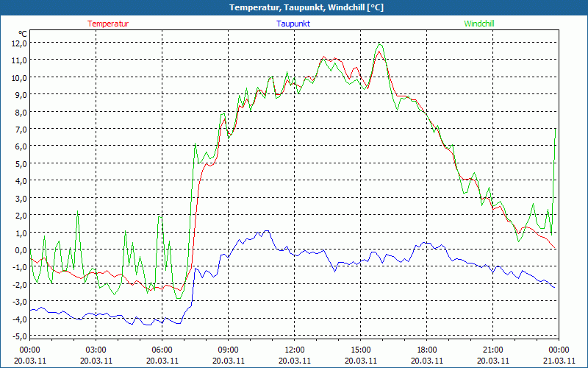Click the 5,0 y-axis value

pos(21,163)
